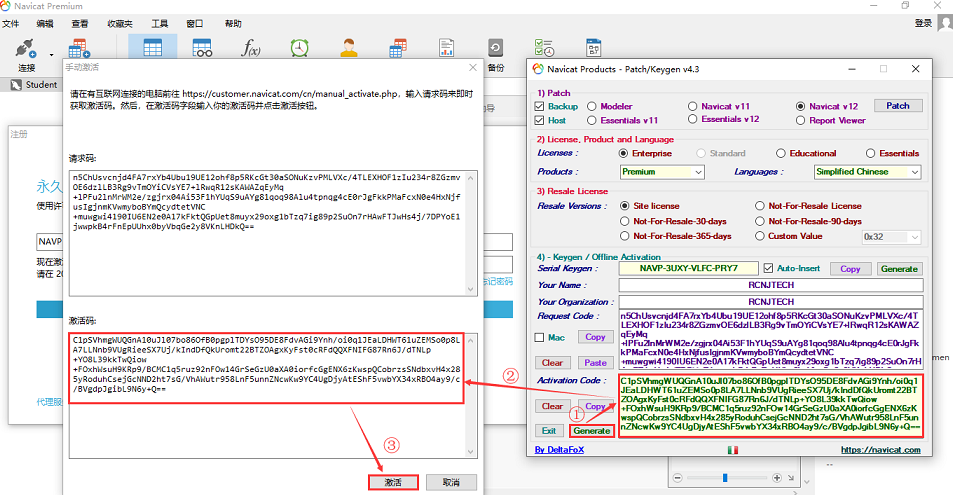The height and width of the screenshot is (495, 953).
Task: Open the 收藏夹 menu
Action: pyautogui.click(x=120, y=24)
